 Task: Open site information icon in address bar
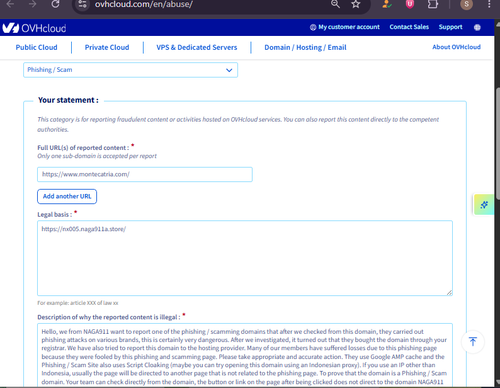[x=83, y=4]
